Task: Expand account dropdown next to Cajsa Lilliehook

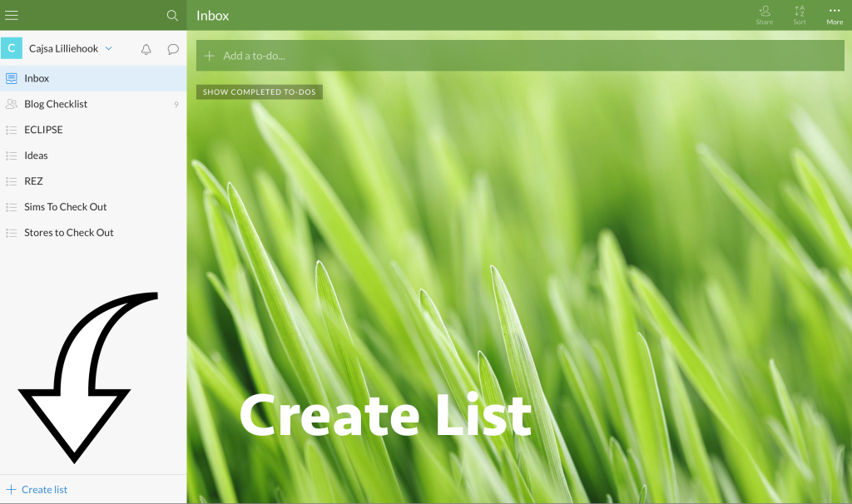Action: tap(109, 48)
